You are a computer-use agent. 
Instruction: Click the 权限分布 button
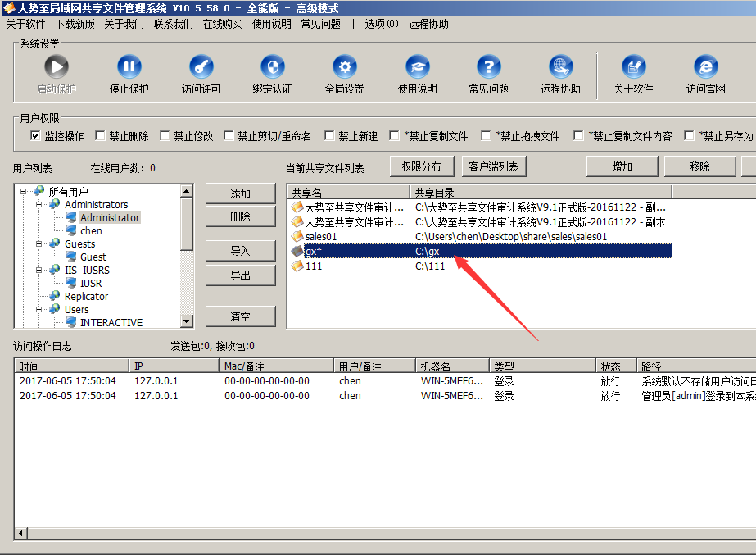click(421, 166)
